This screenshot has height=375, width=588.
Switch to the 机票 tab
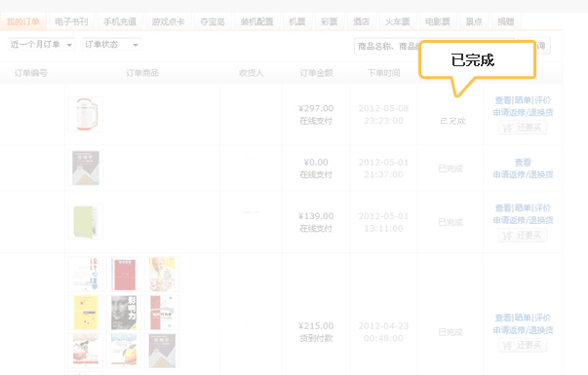(297, 21)
